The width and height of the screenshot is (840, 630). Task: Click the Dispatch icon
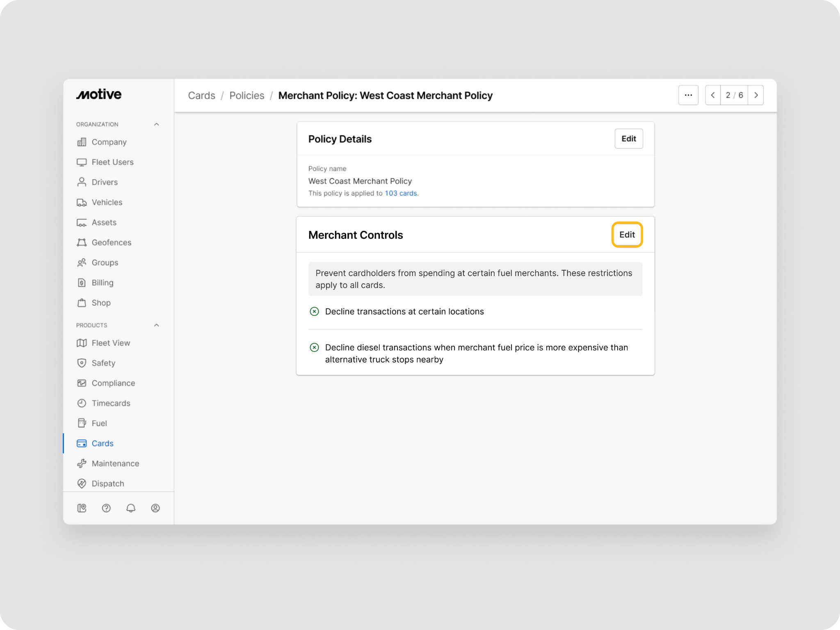click(82, 484)
